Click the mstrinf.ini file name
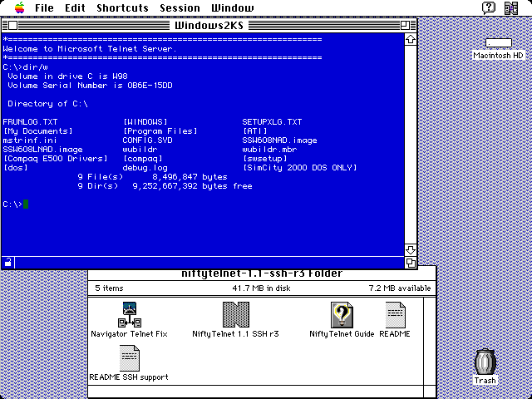This screenshot has width=532, height=399. pos(30,140)
